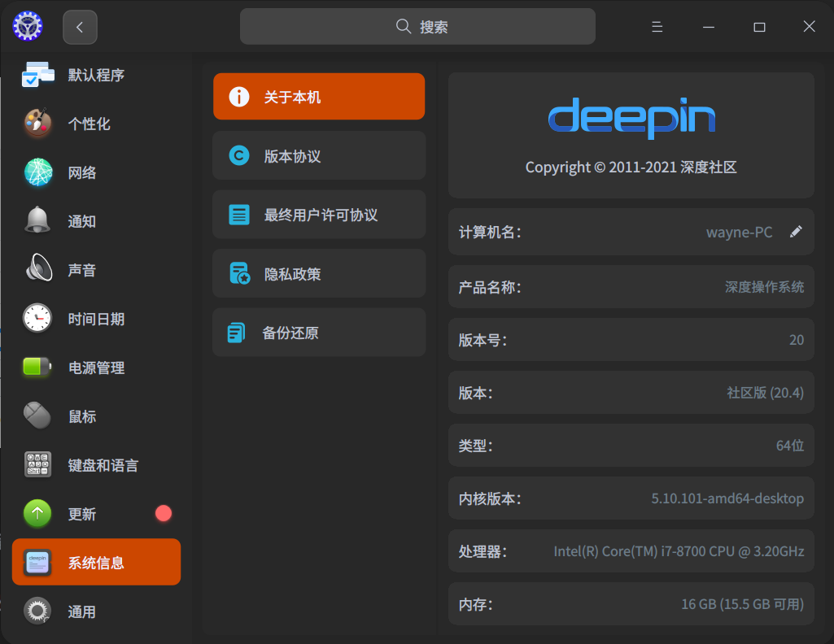Screen dimensions: 834x644
Task: Open 最终用户许可协议 section
Action: pyautogui.click(x=319, y=215)
